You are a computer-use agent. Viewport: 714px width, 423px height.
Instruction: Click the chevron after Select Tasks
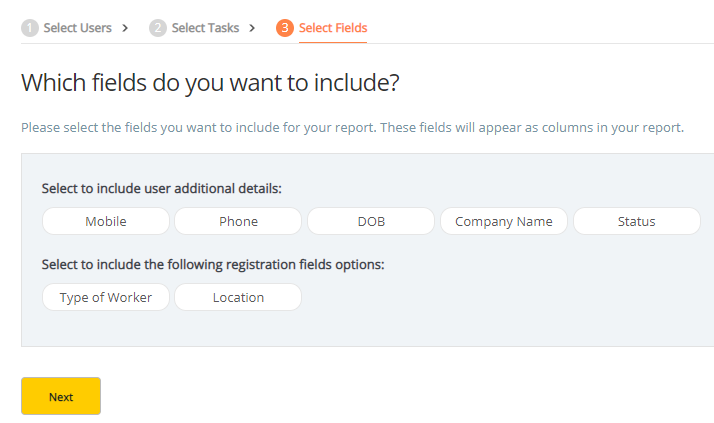coord(252,28)
